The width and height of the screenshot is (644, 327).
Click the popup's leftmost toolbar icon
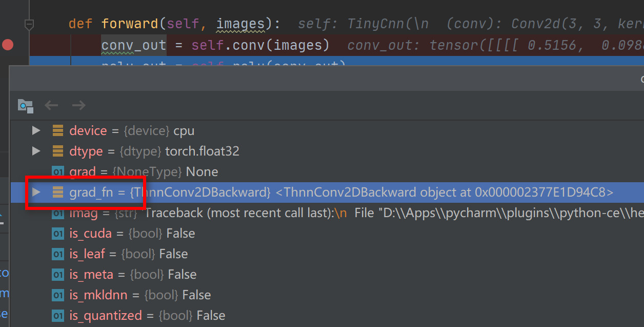(25, 106)
